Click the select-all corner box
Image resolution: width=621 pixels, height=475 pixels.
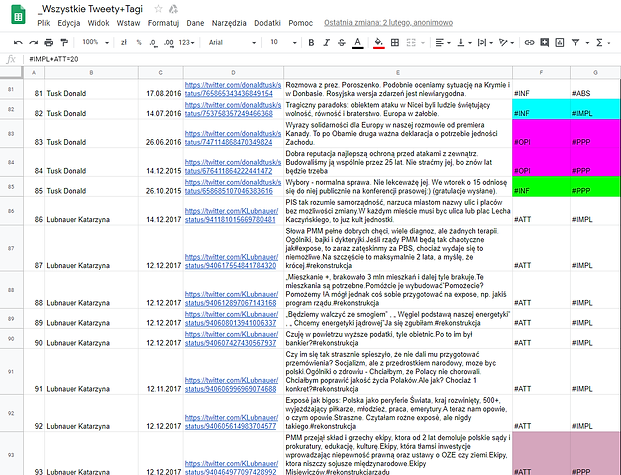[11, 72]
